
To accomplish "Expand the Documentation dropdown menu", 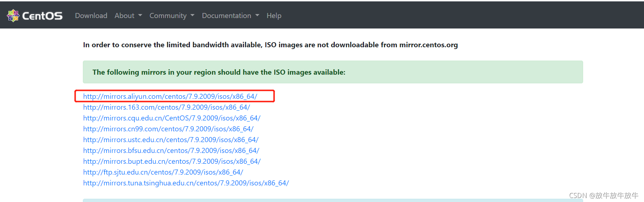I will tap(231, 16).
